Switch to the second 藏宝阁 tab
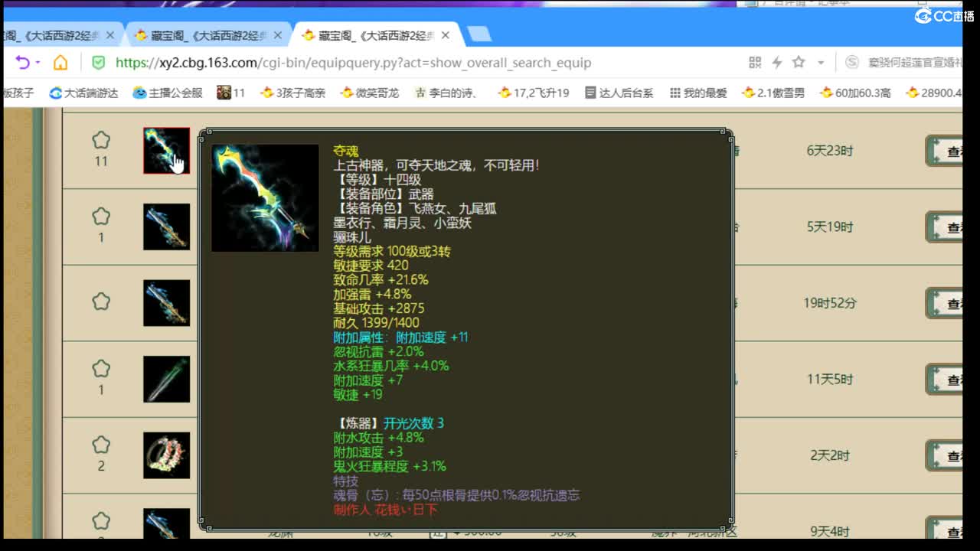The width and height of the screenshot is (980, 551). tap(208, 35)
